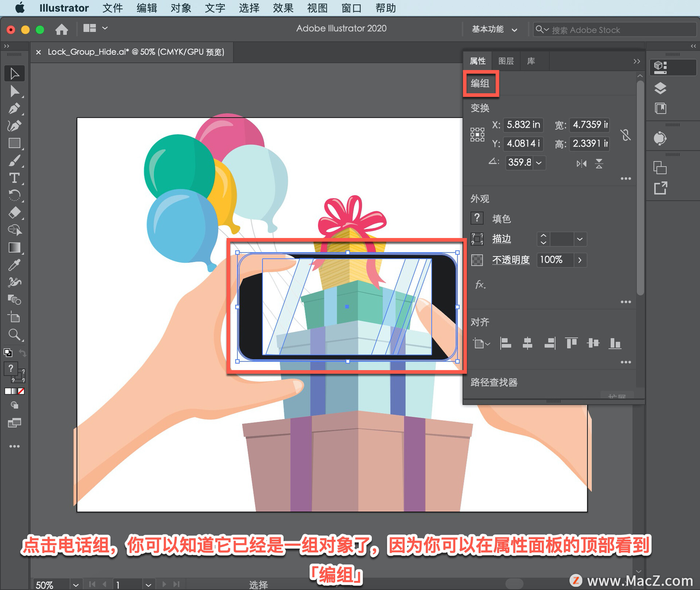This screenshot has height=590, width=700.
Task: Increase the stroke weight with stepper
Action: tap(543, 236)
